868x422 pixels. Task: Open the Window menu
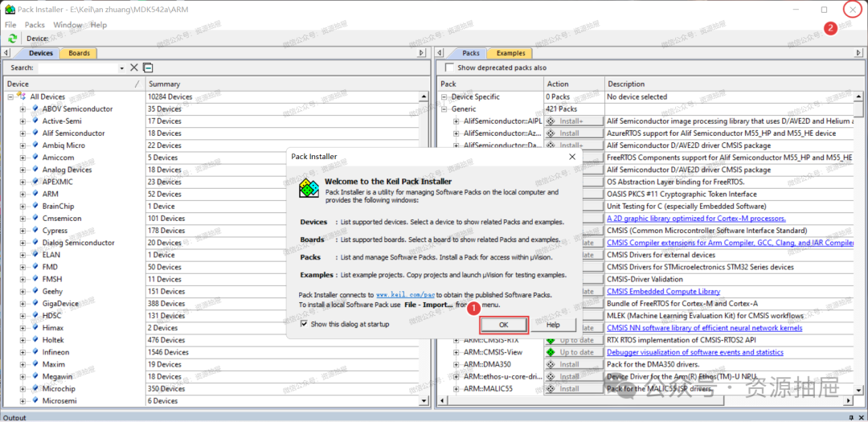[68, 25]
